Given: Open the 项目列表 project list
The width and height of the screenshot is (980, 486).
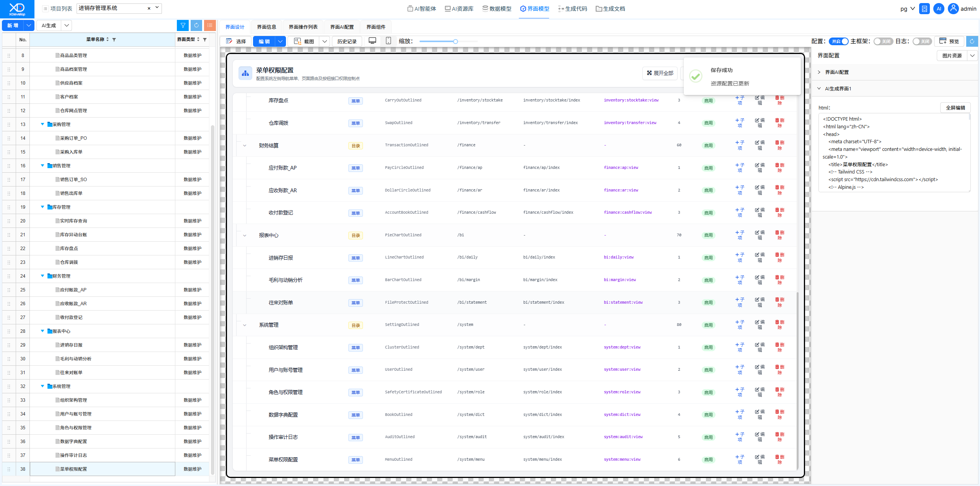Looking at the screenshot, I should (57, 8).
